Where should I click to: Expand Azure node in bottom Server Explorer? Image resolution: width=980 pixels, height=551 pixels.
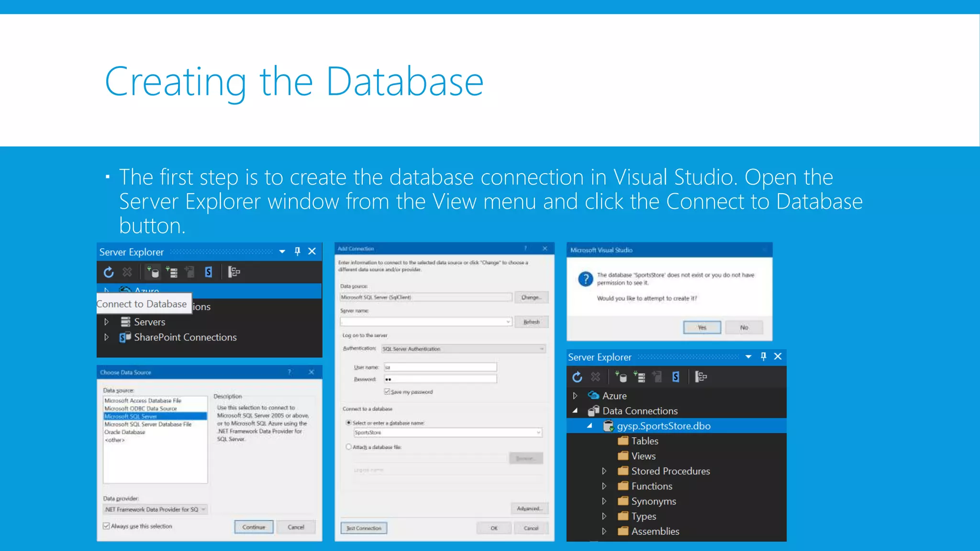tap(575, 396)
